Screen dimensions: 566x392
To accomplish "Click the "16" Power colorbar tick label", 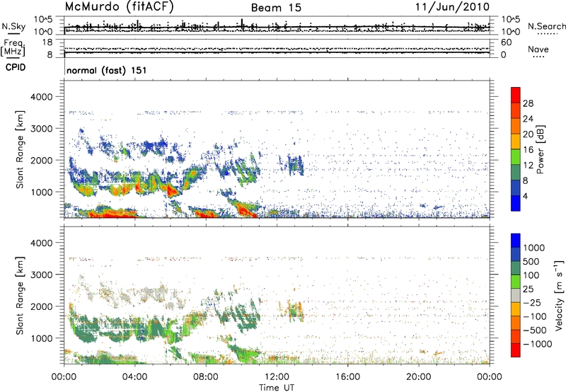I will click(528, 150).
